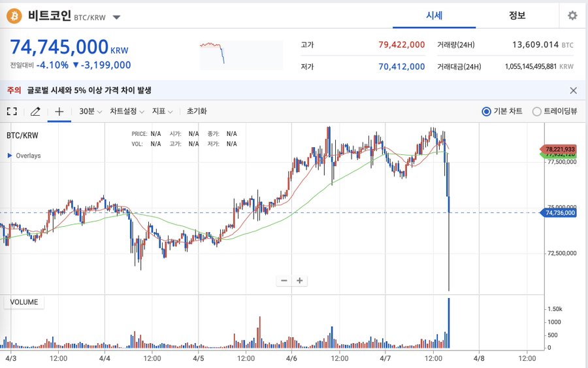The image size is (588, 368).
Task: Click the Bitcoin coin logo
Action: point(14,16)
